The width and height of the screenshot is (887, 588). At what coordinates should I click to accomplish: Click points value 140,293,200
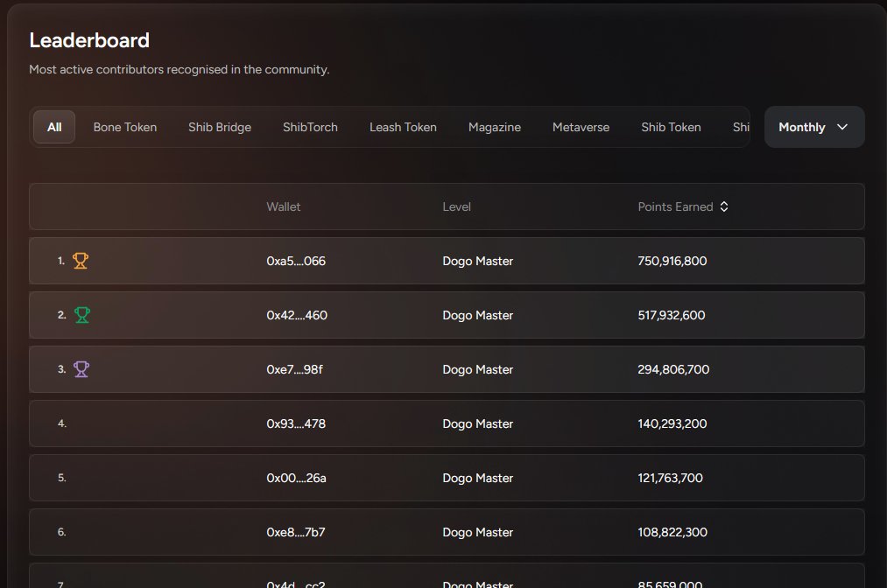[672, 424]
